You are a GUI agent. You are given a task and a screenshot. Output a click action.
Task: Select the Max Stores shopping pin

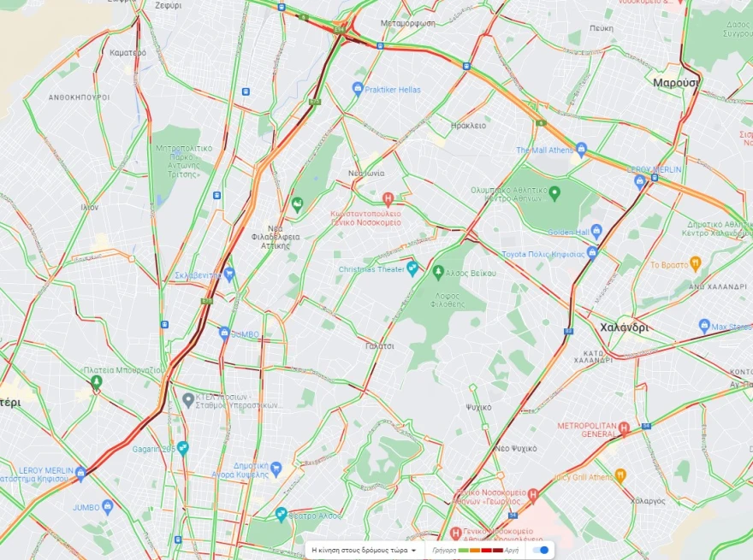point(704,327)
